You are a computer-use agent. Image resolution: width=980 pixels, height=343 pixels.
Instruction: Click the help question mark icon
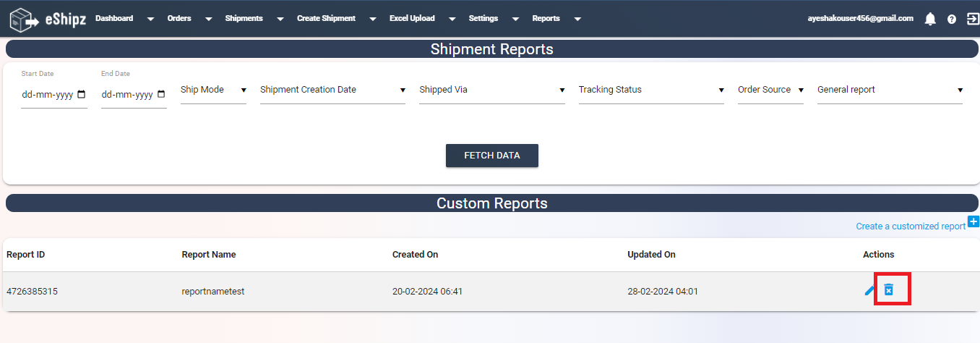click(952, 20)
